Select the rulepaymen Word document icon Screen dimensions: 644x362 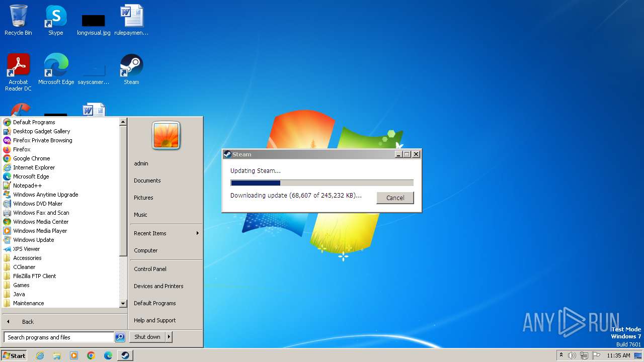click(131, 20)
